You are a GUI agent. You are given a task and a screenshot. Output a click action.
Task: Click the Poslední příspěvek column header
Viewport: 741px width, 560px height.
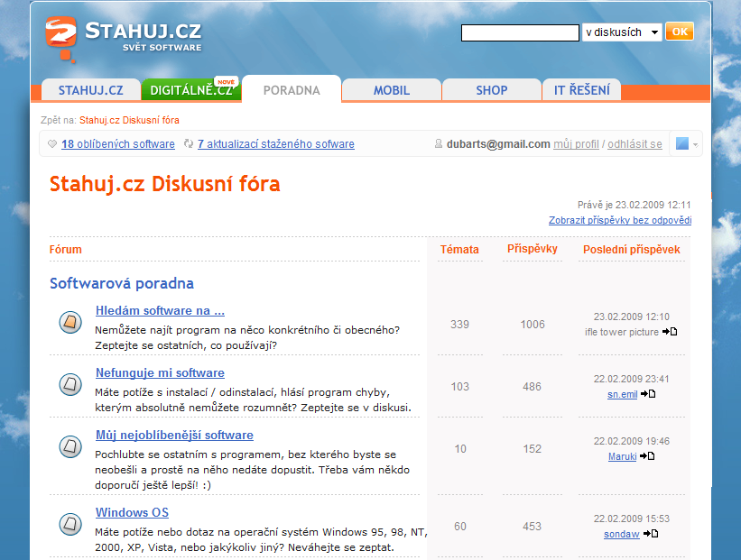[x=632, y=249]
